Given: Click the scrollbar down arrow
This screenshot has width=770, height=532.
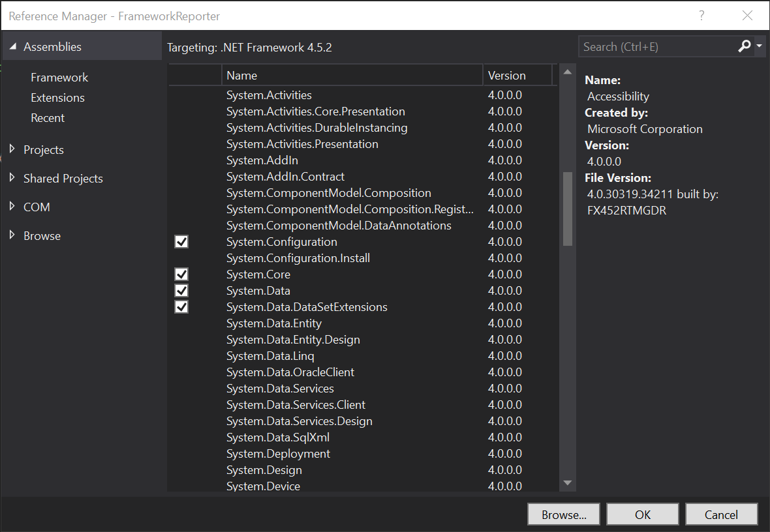Looking at the screenshot, I should coord(568,483).
